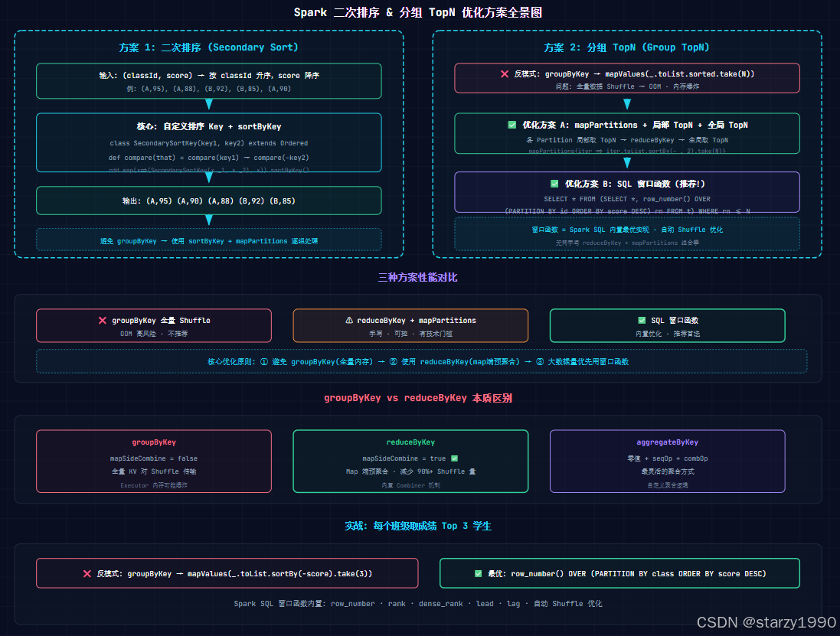
Task: Click the red X before groupByKey 全量 Shuffle
Action: point(103,320)
